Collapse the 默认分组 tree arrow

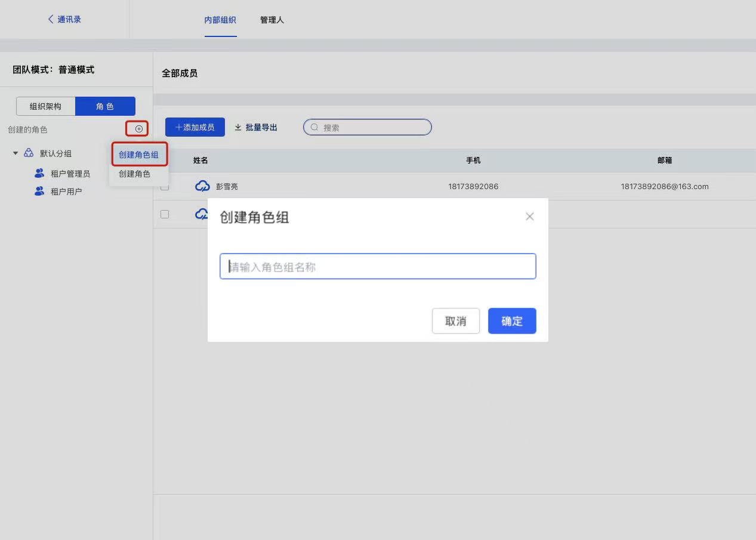(16, 153)
